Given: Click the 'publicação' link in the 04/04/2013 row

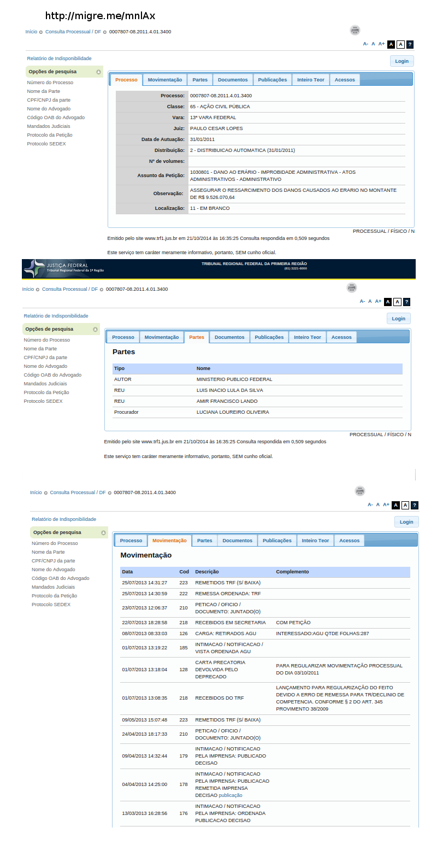Looking at the screenshot, I should (231, 795).
